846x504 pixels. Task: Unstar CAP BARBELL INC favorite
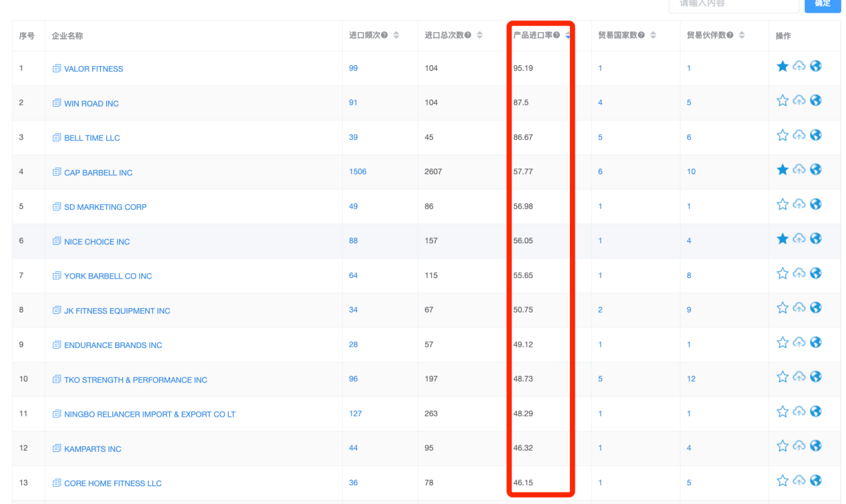pyautogui.click(x=783, y=170)
